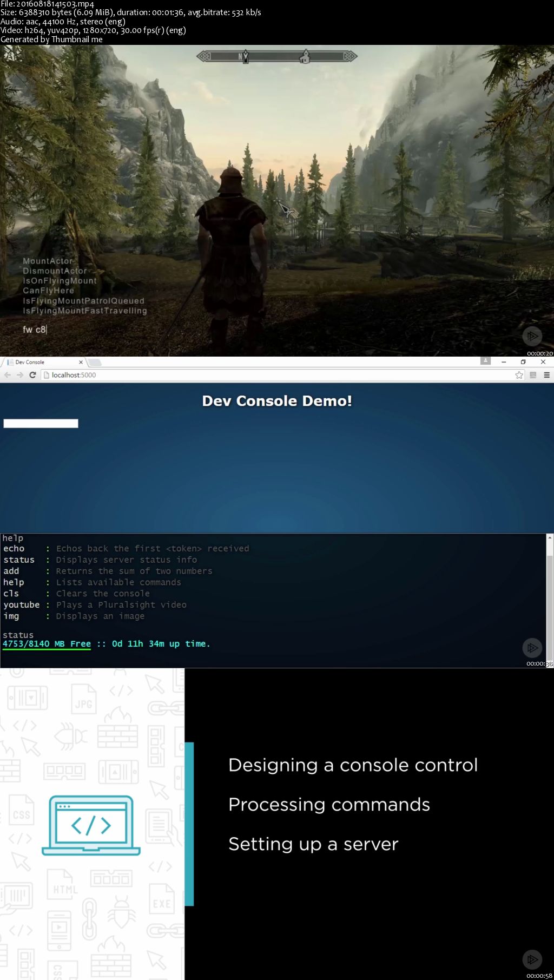Viewport: 554px width, 980px height.
Task: Click the 'Lists available commands' description
Action: (118, 582)
